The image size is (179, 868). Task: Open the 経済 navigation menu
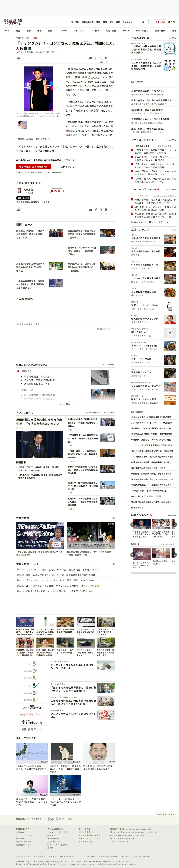click(29, 31)
